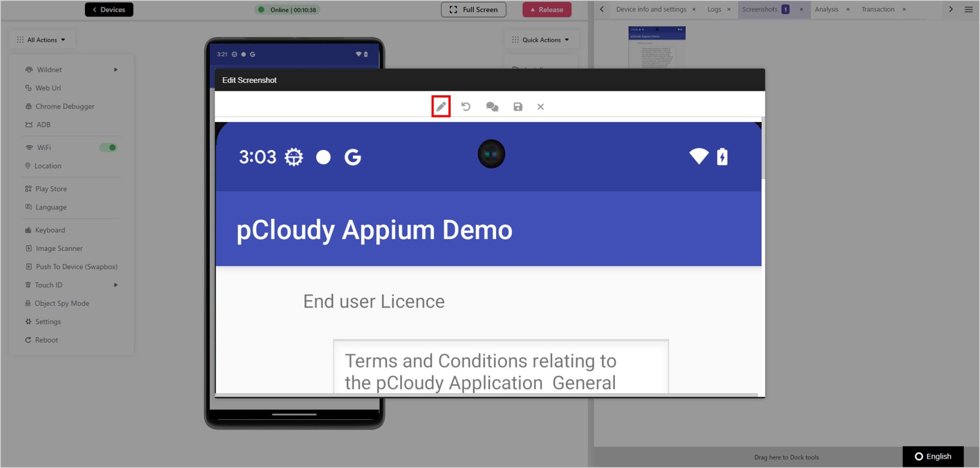Image resolution: width=980 pixels, height=468 pixels.
Task: Close the Transaction tab
Action: (904, 9)
